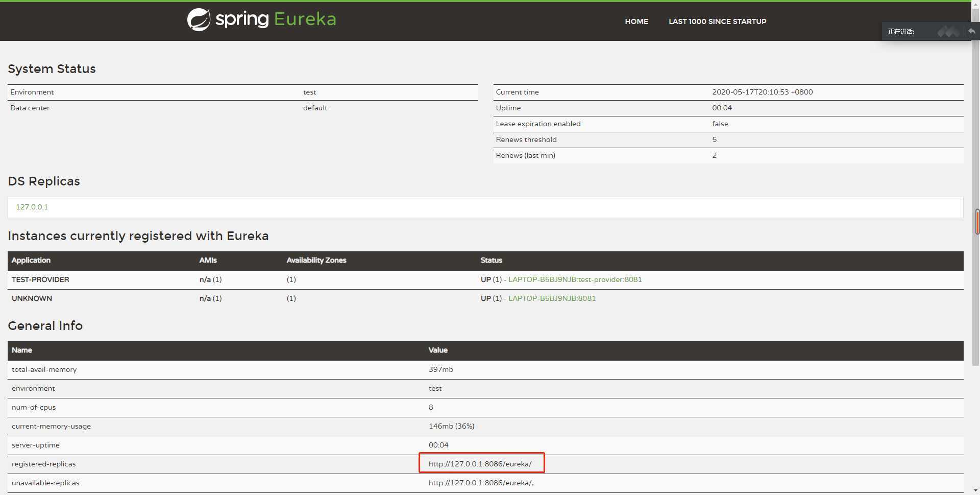Click the "AMIs" column header
980x495 pixels.
(x=208, y=261)
